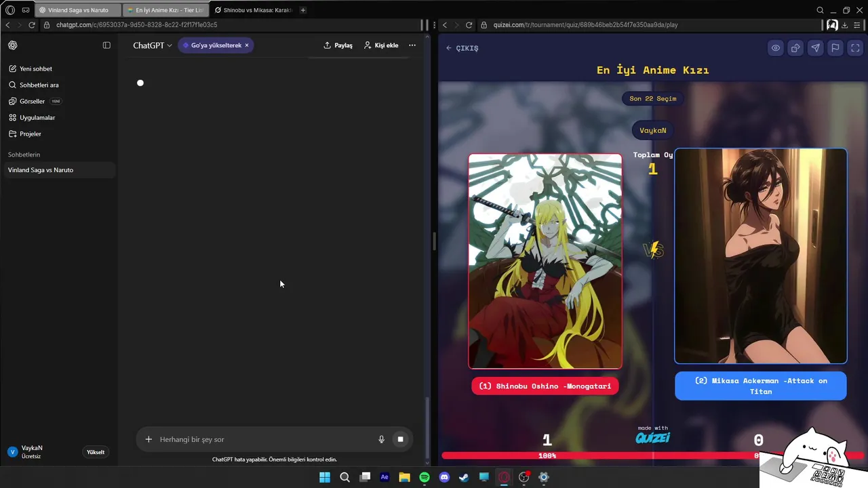Focus the Herhangi bir şey sor field
868x488 pixels.
tap(264, 439)
